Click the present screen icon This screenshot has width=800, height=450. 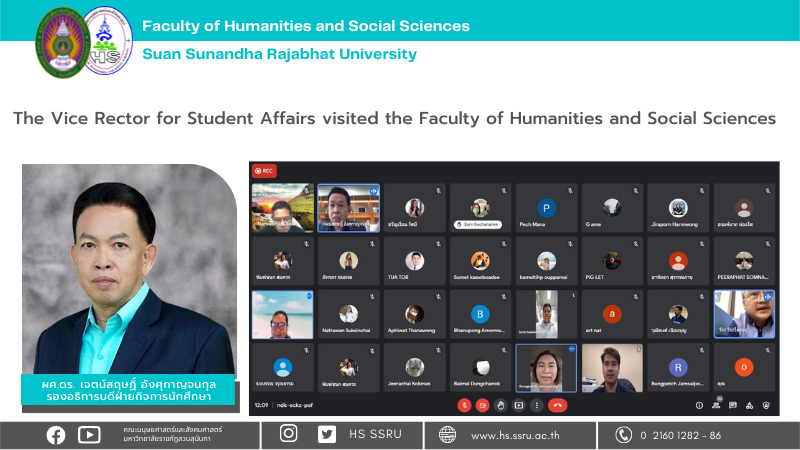coord(518,405)
